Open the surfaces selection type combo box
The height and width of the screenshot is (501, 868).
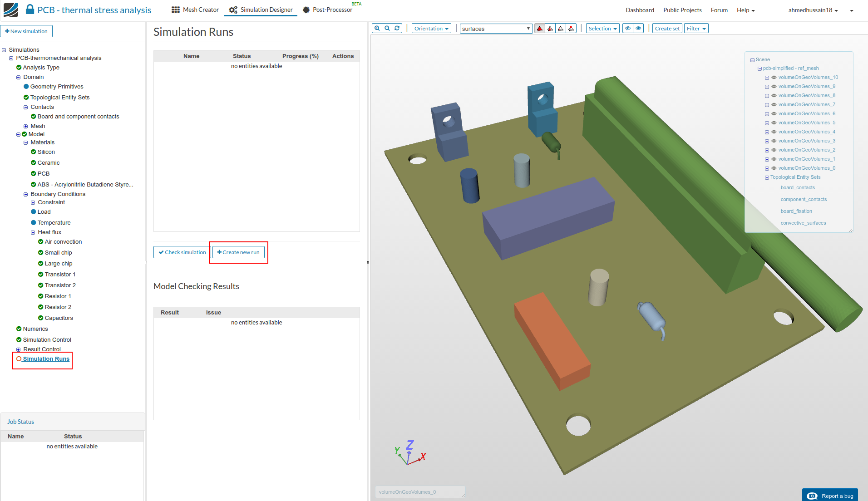pos(496,29)
